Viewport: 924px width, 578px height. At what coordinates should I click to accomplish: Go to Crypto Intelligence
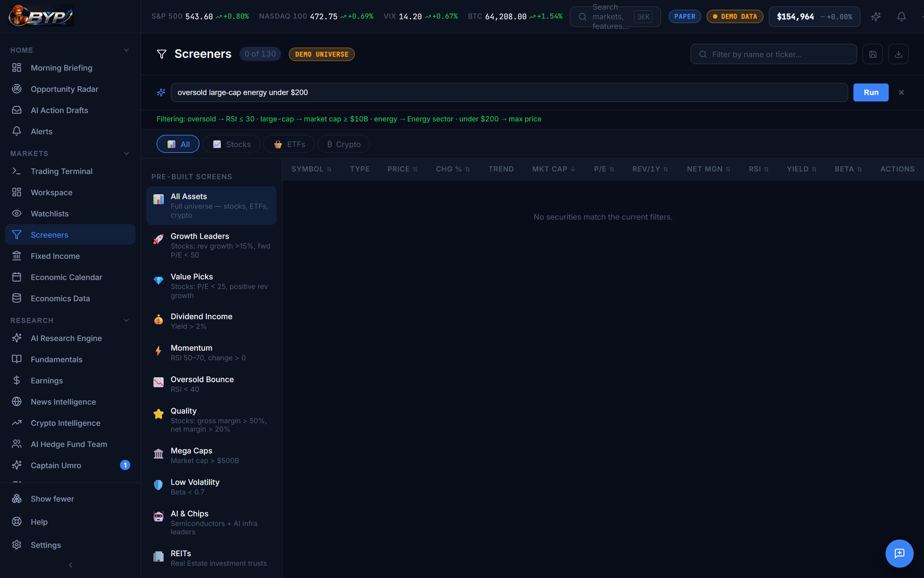70,423
